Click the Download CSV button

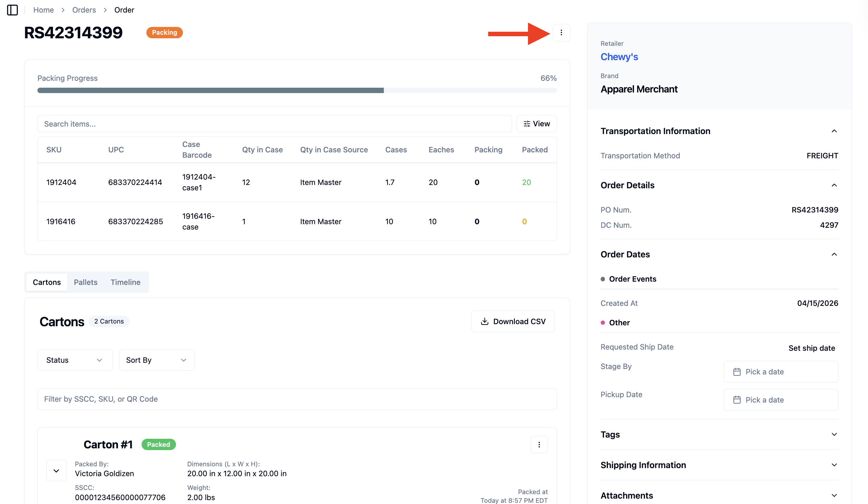(513, 321)
